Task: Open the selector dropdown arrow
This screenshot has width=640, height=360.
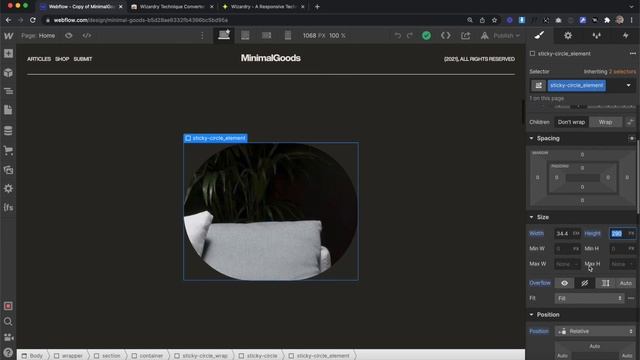Action: pos(629,85)
